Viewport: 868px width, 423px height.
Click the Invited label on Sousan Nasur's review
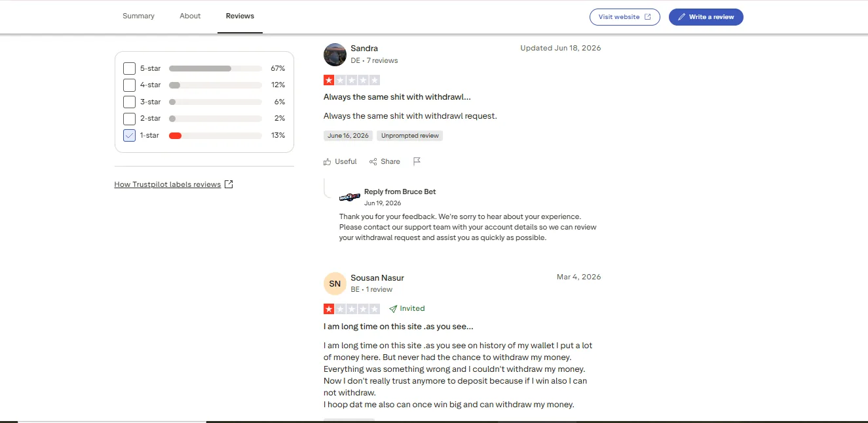[412, 308]
